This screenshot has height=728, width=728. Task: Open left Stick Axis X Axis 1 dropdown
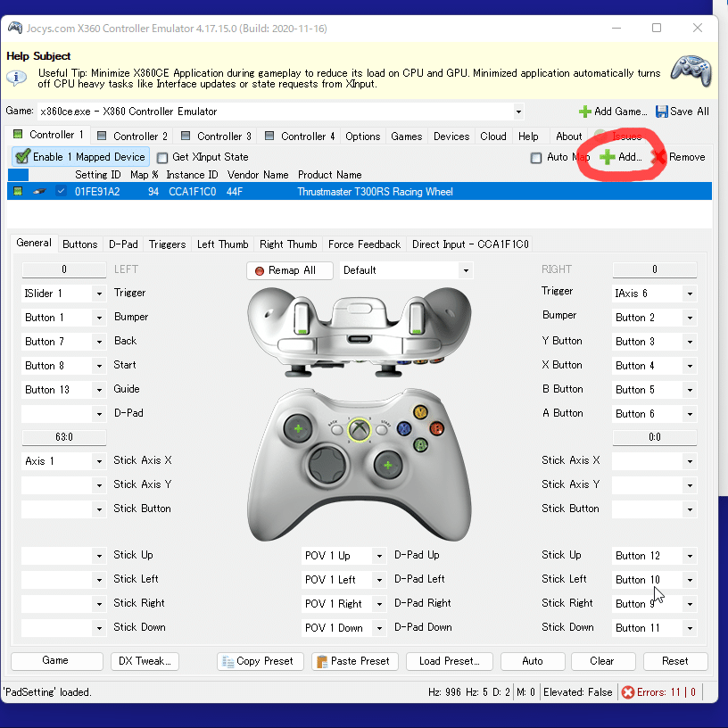(99, 461)
